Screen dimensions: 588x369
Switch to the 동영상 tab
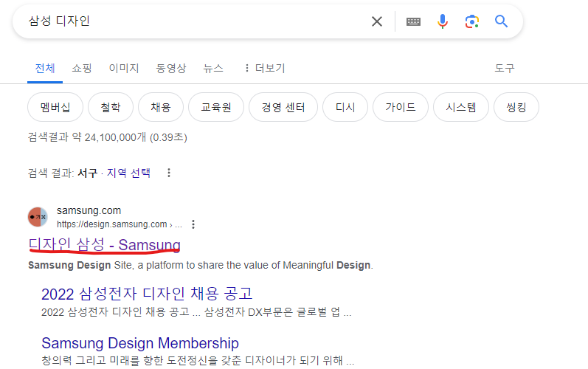[x=171, y=68]
